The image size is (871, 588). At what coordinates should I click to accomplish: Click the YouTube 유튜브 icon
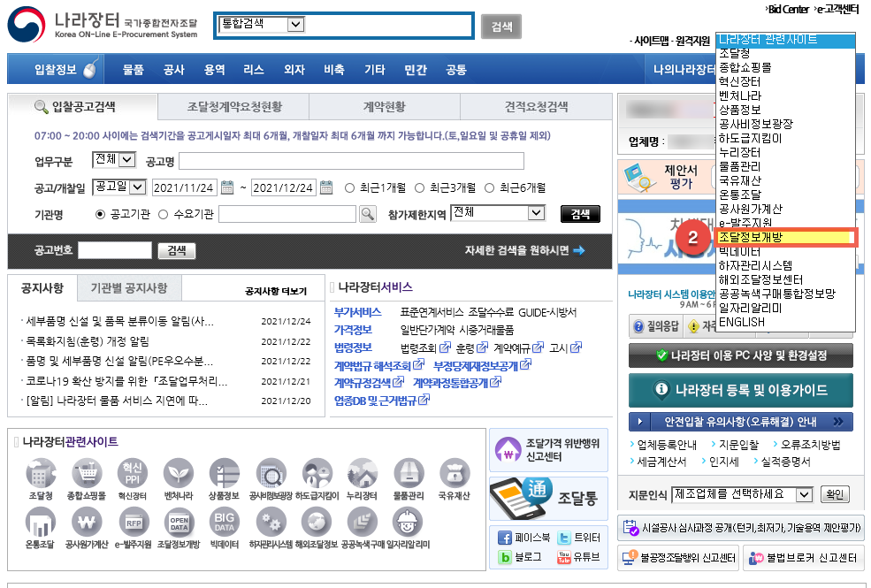tap(564, 557)
